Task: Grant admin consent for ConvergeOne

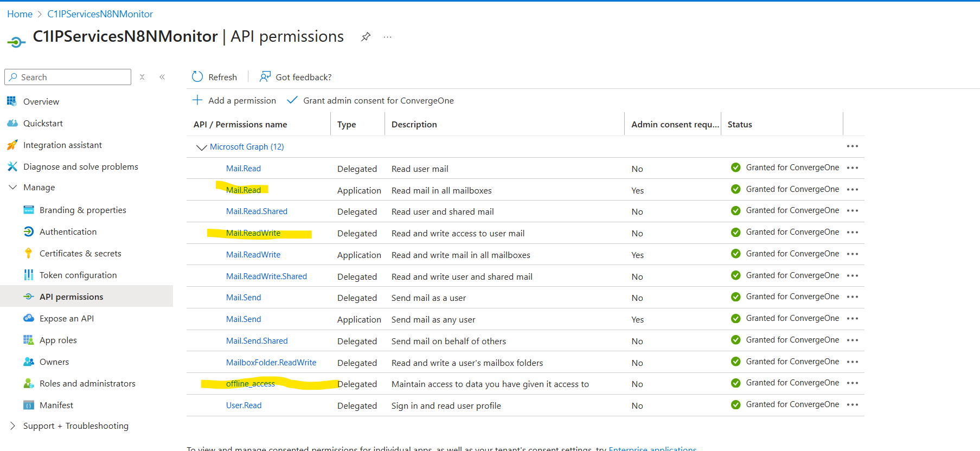Action: pos(370,100)
